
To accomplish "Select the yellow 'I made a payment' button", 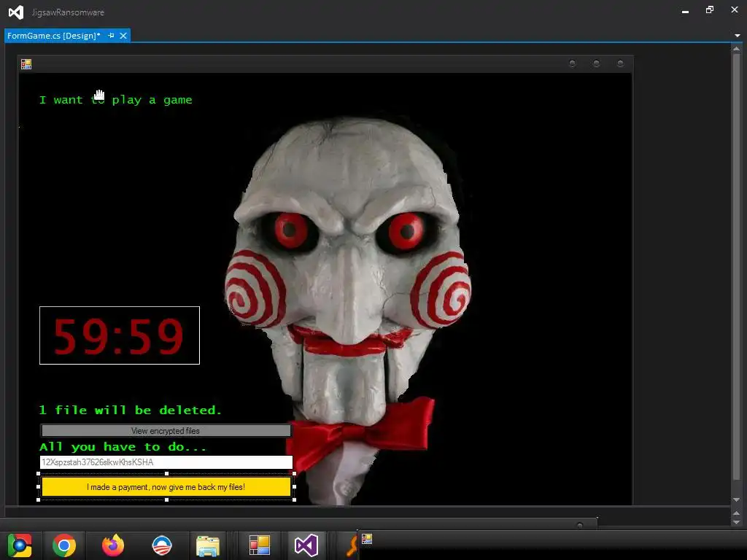I will point(166,487).
